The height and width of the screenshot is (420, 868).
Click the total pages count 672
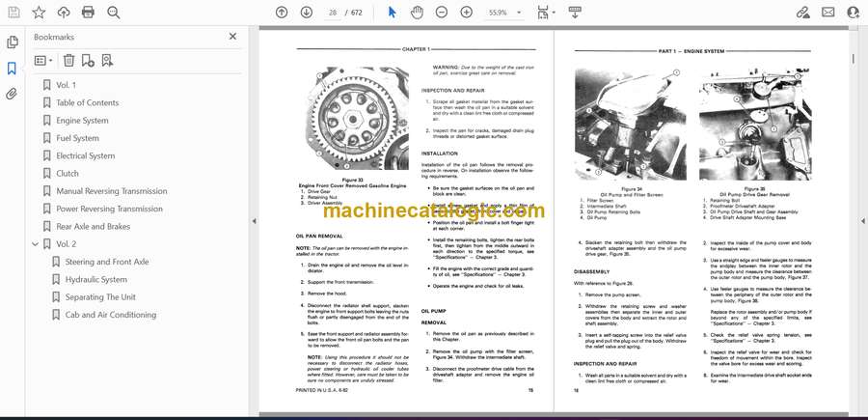[x=357, y=13]
